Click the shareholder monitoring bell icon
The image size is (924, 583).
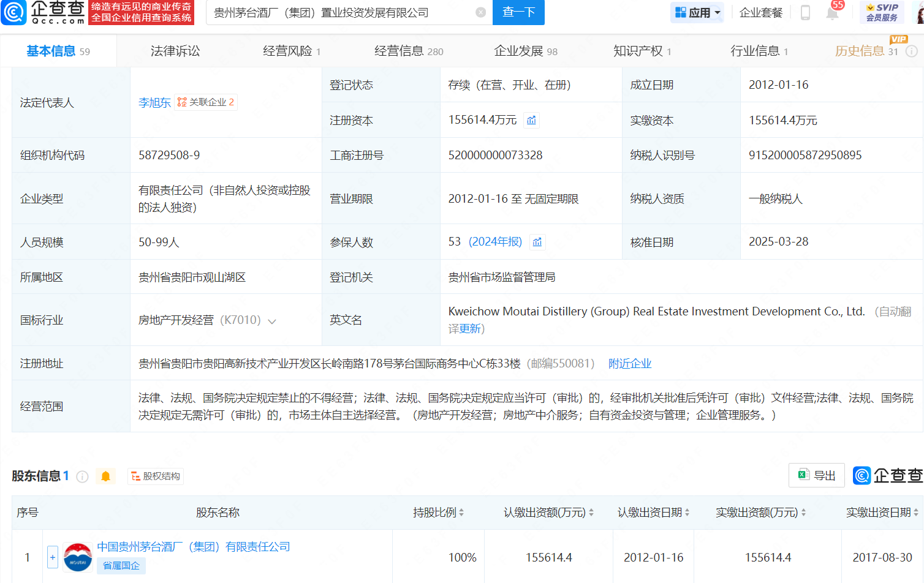(x=105, y=476)
